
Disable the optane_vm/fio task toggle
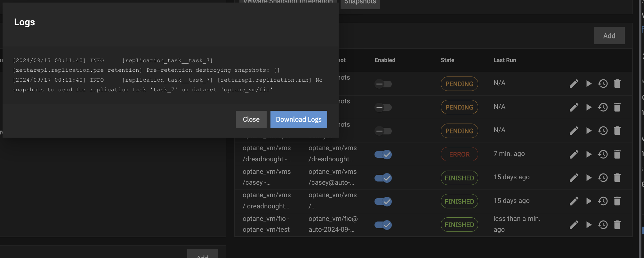click(x=383, y=225)
